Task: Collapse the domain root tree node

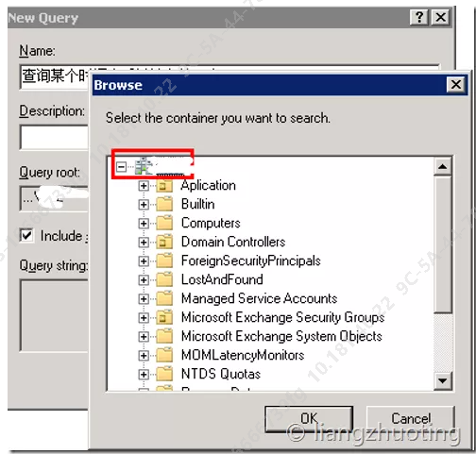Action: click(121, 166)
